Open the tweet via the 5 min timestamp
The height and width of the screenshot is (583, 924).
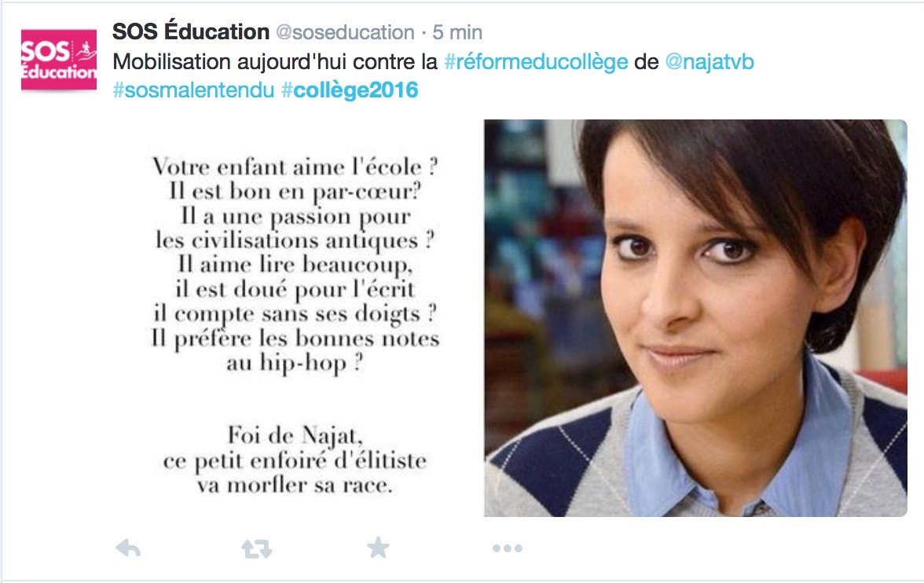457,32
